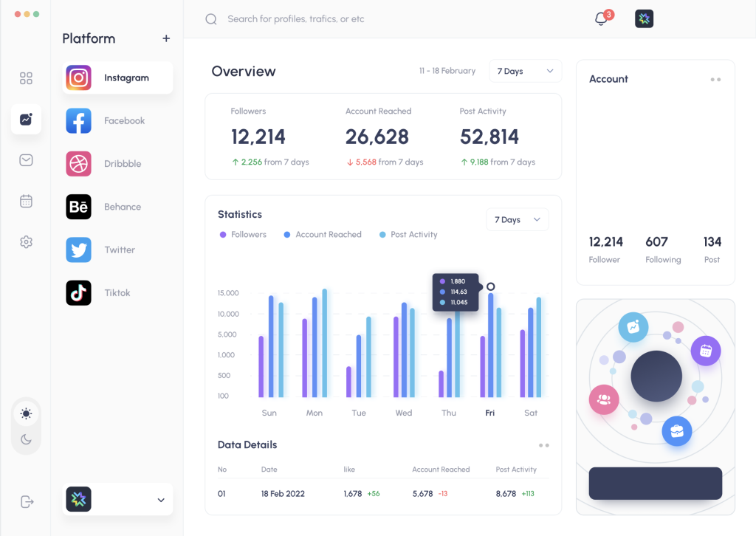
Task: Click the blue briefcase bubble icon
Action: coord(676,430)
